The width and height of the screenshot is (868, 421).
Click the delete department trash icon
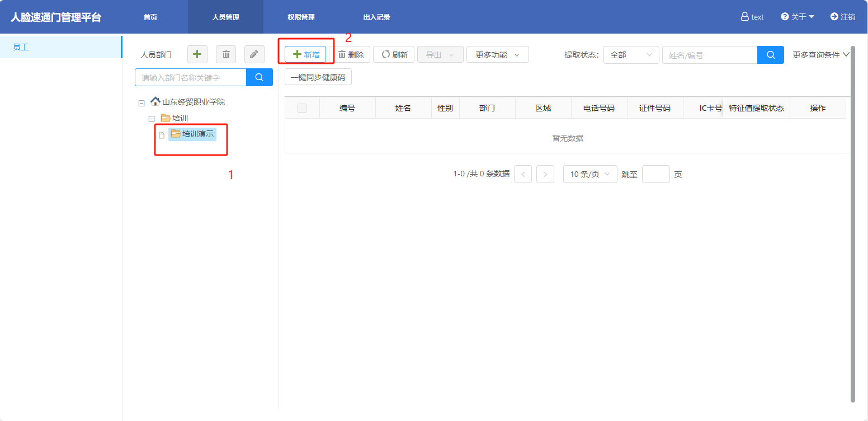[226, 54]
